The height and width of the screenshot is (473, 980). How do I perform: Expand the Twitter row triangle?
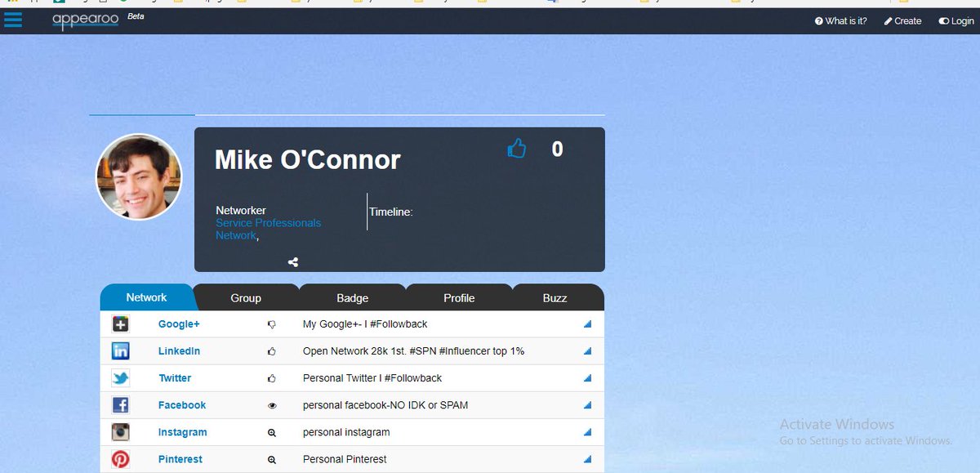[587, 378]
